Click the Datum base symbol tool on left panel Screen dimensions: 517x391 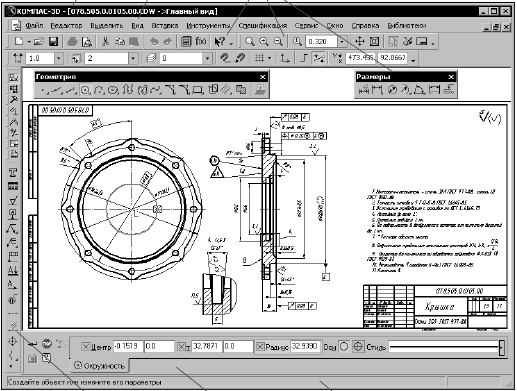click(13, 214)
